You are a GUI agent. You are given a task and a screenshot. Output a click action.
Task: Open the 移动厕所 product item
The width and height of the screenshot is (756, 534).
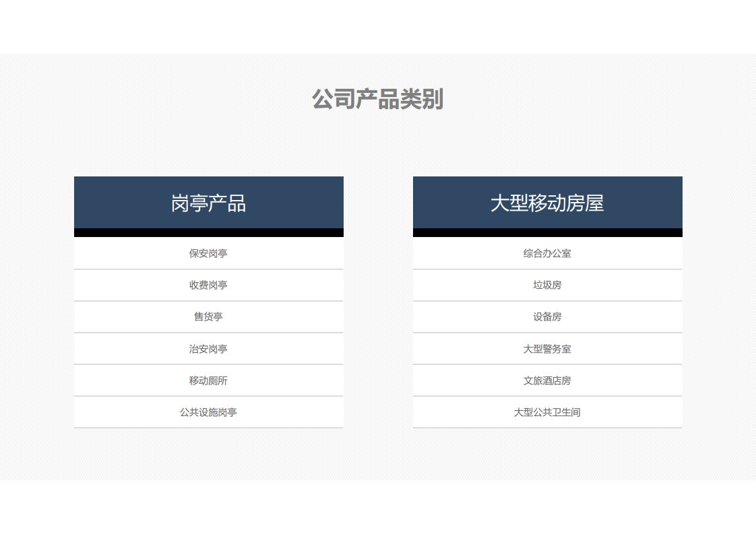pos(208,380)
